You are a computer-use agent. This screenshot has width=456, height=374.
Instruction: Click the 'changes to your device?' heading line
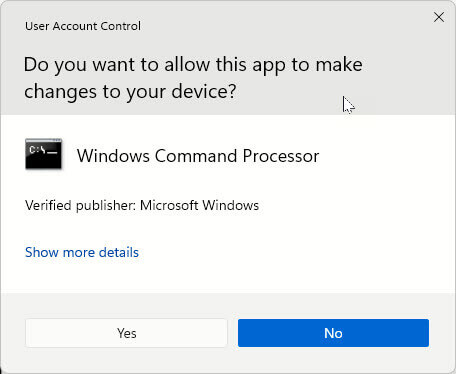(x=130, y=92)
